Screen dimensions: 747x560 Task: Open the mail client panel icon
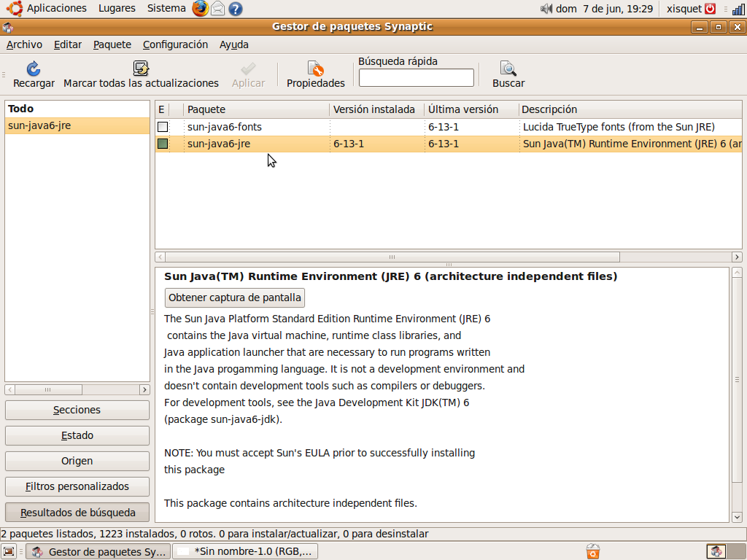(x=217, y=9)
